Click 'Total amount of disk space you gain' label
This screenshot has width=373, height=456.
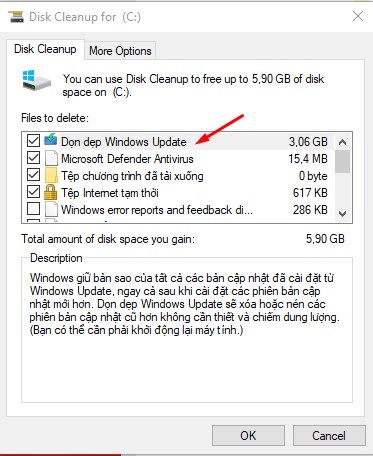pos(108,239)
